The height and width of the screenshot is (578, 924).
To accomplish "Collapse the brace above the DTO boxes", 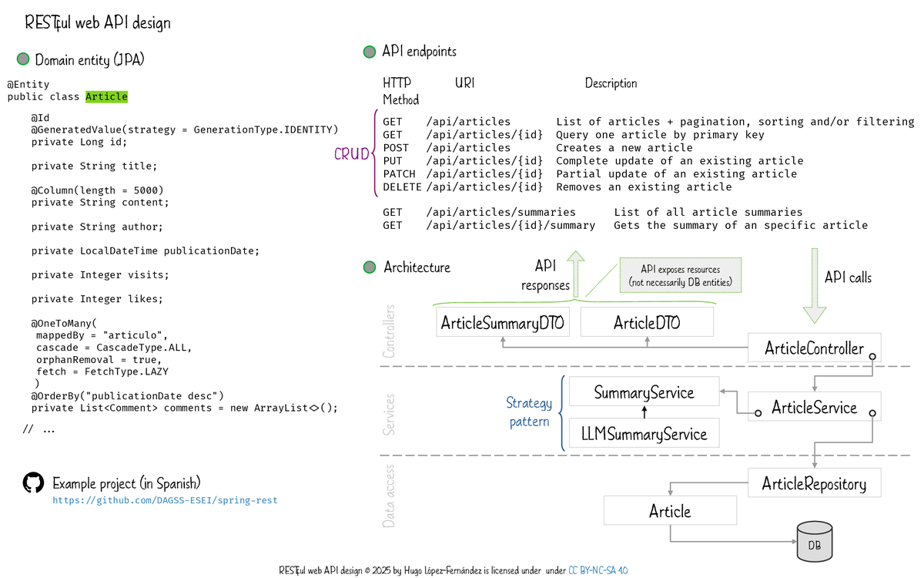I will click(576, 300).
